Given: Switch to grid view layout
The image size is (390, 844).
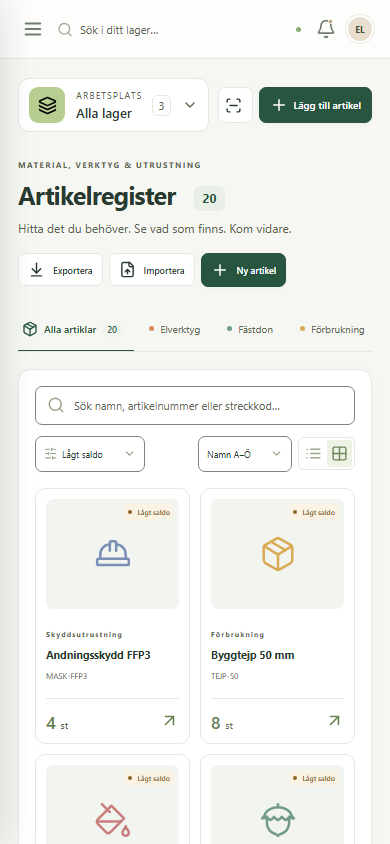Looking at the screenshot, I should tap(339, 454).
